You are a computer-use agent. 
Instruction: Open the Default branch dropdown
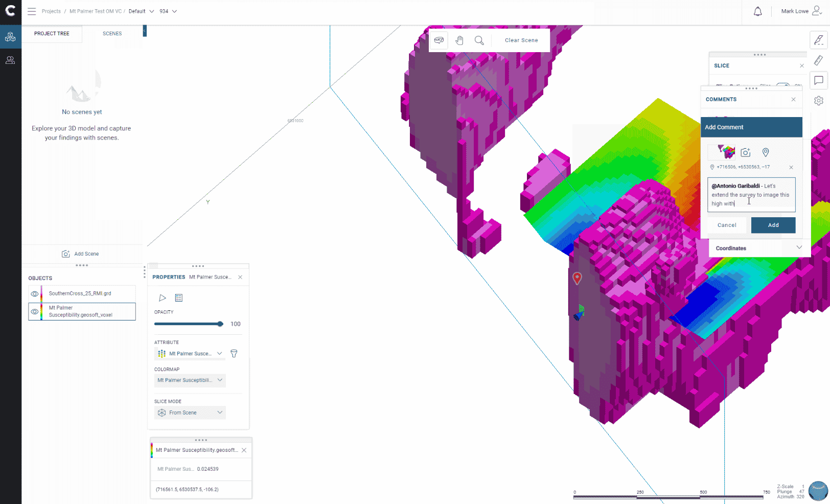coord(141,11)
